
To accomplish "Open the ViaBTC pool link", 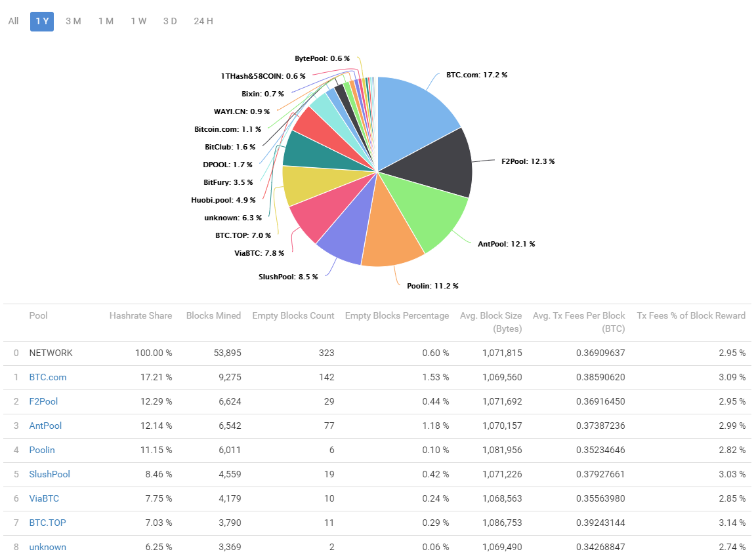I will (44, 498).
